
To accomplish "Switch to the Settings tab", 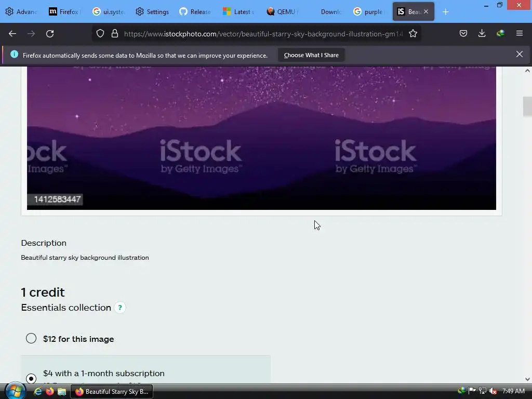I will (152, 12).
